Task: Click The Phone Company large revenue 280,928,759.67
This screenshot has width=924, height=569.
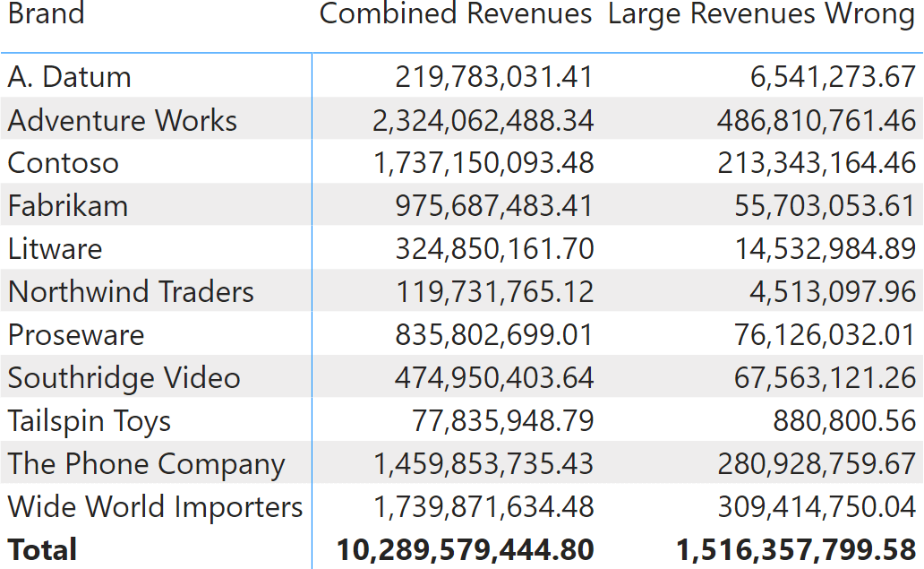Action: (817, 464)
